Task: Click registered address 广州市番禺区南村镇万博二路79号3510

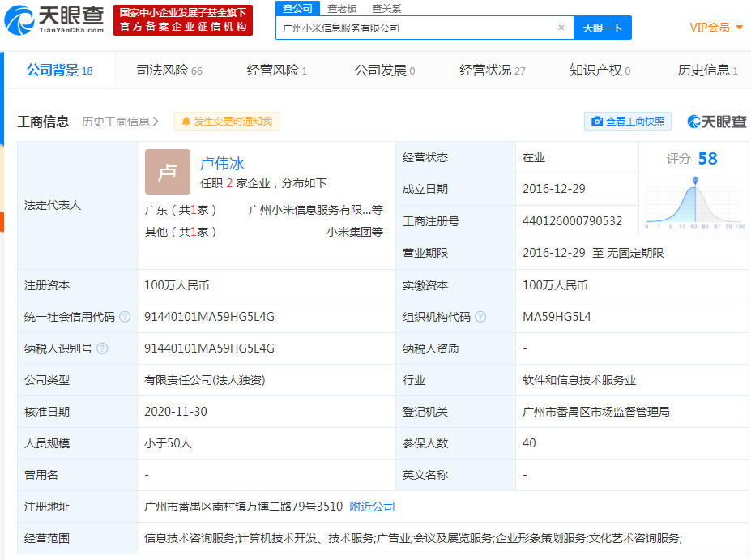Action: coord(243,507)
